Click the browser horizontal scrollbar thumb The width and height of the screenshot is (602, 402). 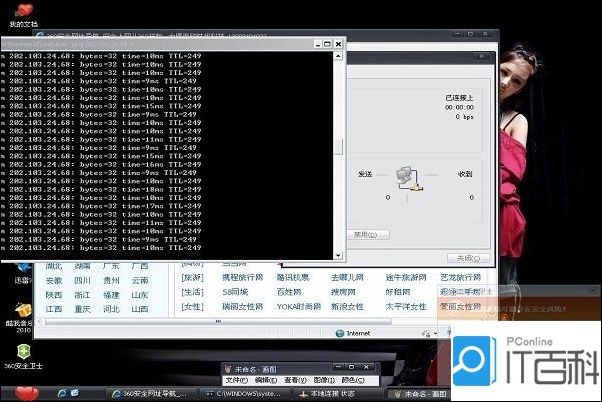[218, 322]
